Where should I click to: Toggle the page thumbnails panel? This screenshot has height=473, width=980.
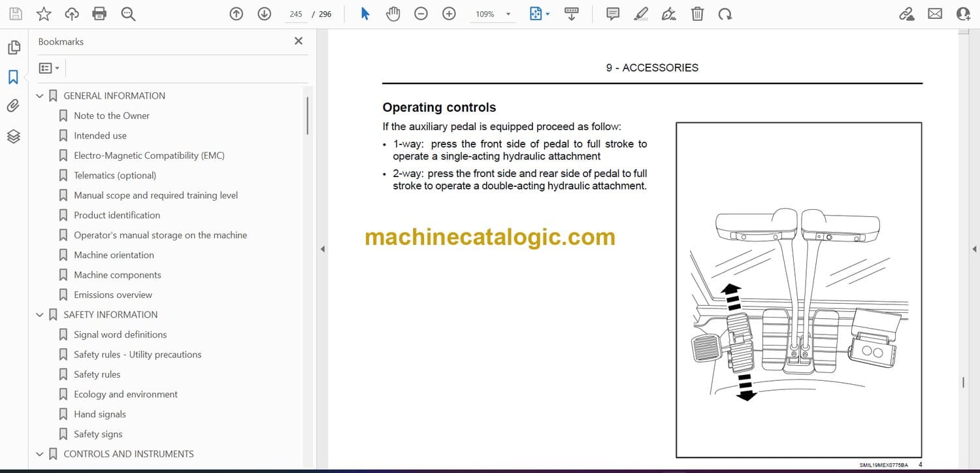[14, 48]
